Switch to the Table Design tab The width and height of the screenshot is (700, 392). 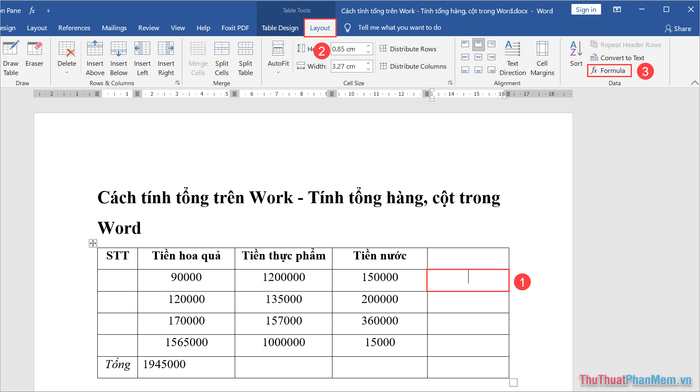[x=280, y=28]
